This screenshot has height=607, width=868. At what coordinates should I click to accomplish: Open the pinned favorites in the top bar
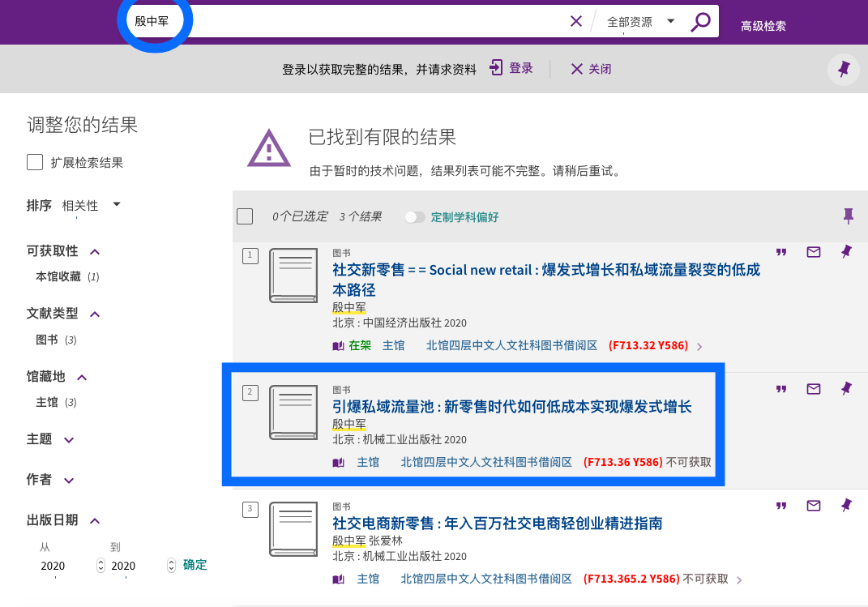coord(844,70)
